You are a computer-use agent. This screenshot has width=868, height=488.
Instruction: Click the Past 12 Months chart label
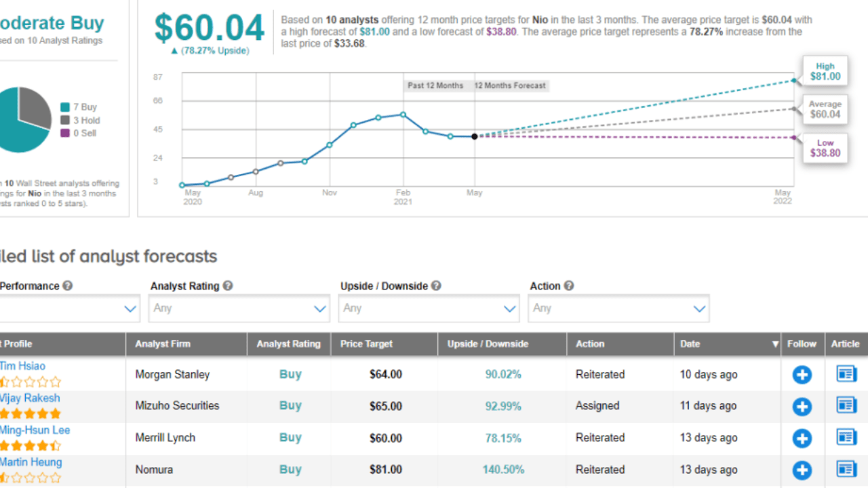tap(435, 85)
